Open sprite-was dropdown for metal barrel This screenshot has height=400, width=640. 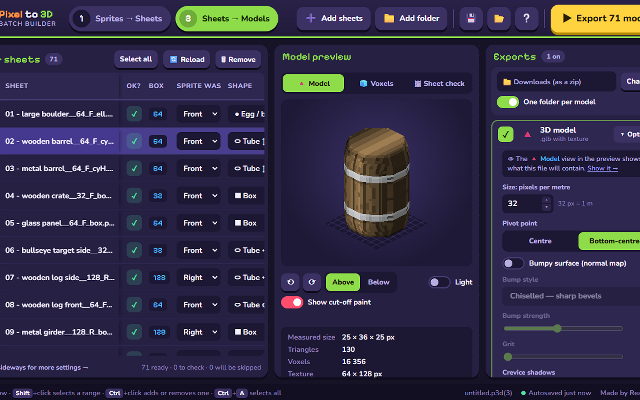[198, 169]
